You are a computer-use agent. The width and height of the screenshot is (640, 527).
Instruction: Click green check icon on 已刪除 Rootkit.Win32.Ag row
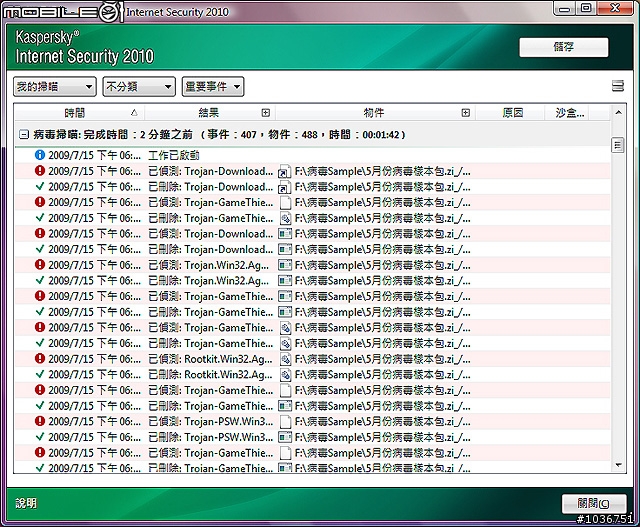[40, 374]
